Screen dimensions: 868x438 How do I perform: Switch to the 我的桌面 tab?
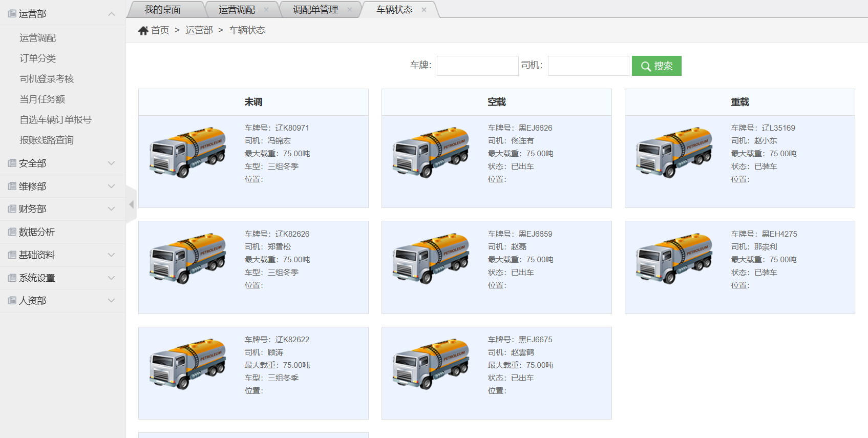(162, 10)
